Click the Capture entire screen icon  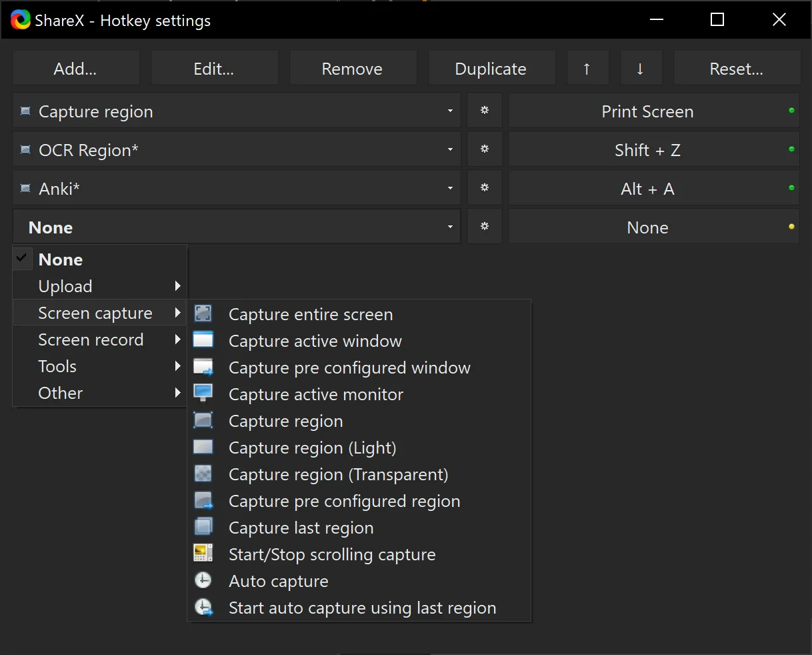coord(203,313)
